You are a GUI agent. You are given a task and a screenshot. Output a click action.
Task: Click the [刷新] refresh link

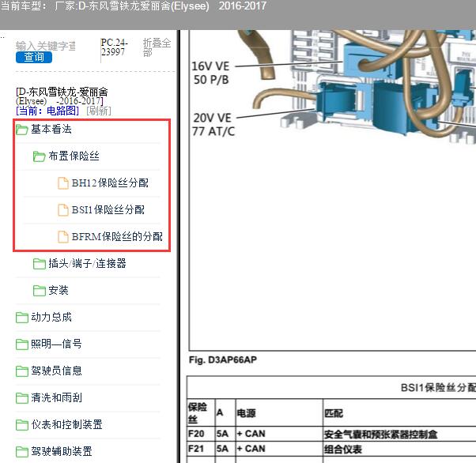(99, 111)
